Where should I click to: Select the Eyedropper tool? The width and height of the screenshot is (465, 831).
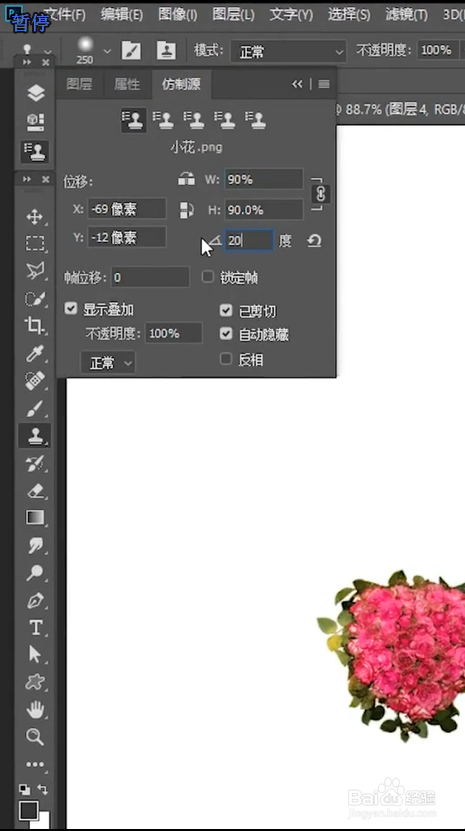coord(35,353)
